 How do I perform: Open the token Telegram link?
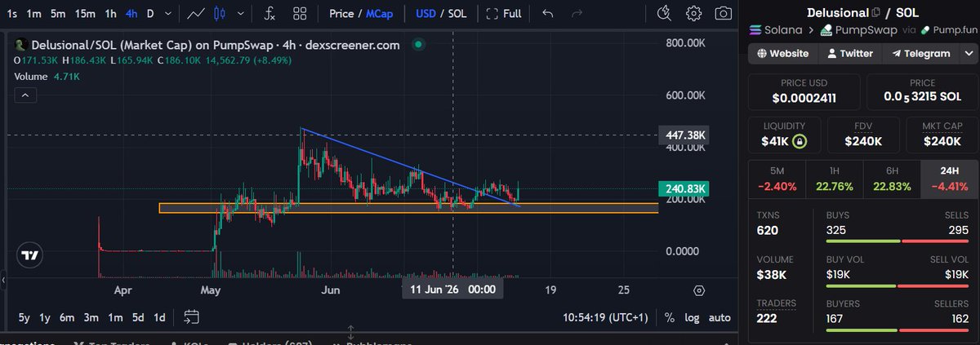(x=921, y=53)
